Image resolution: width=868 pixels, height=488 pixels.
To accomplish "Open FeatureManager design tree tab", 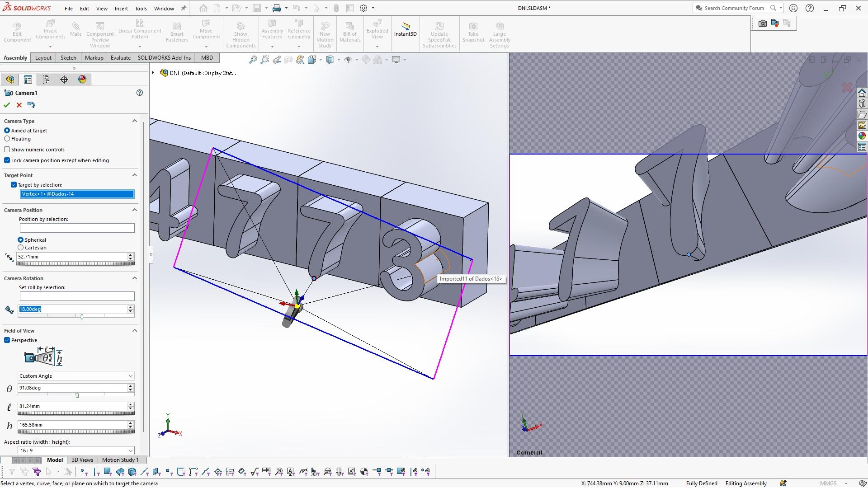I will click(x=10, y=80).
